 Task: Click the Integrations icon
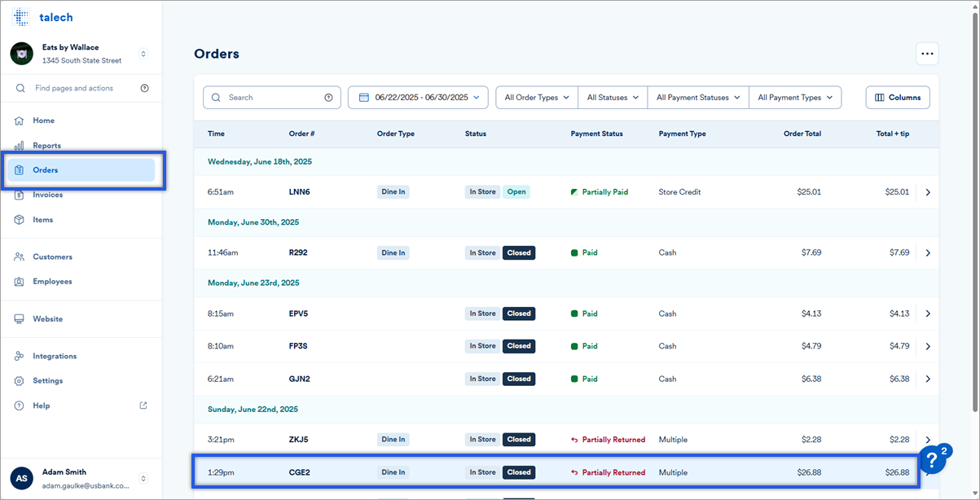pyautogui.click(x=19, y=356)
